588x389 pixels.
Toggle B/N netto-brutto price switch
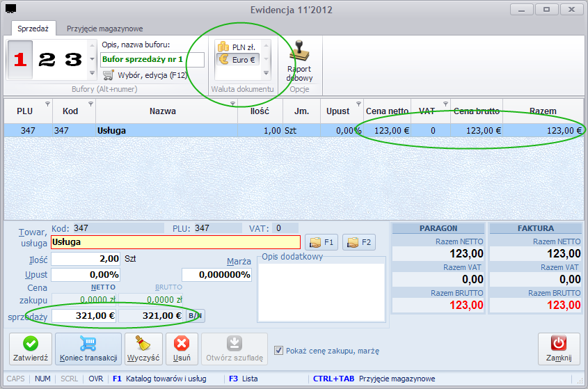coord(195,316)
